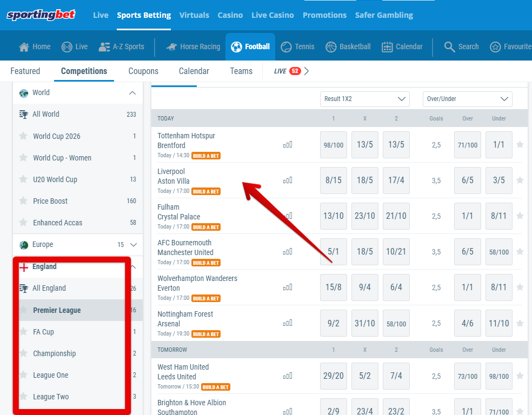Select the Tennis ball icon
Viewport: 532px width, 415px height.
pos(287,47)
